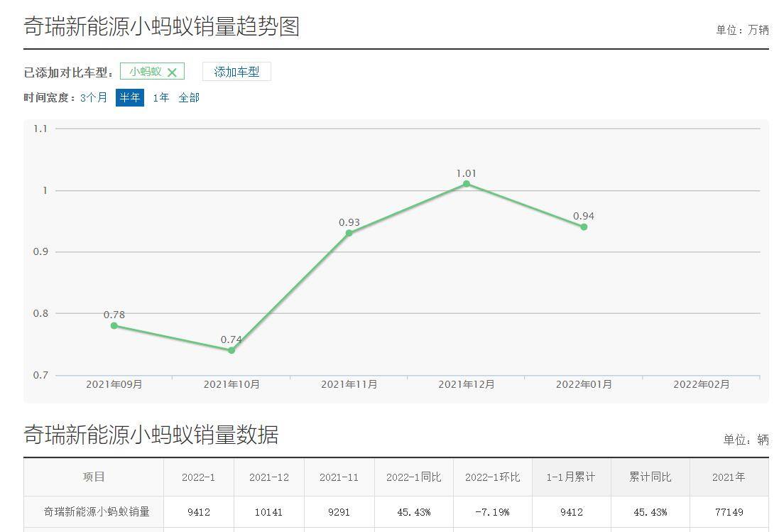Click the 累计同比 column header
The image size is (779, 532).
(x=650, y=477)
